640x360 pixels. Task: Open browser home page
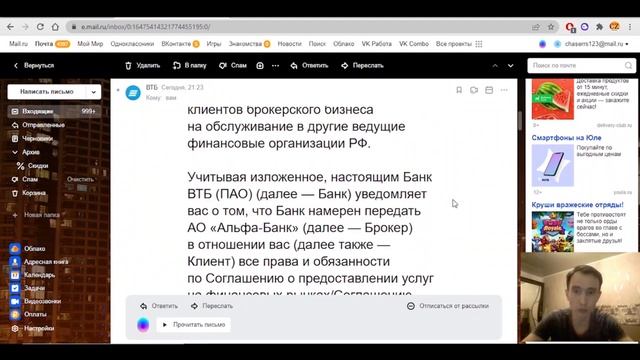[55, 27]
